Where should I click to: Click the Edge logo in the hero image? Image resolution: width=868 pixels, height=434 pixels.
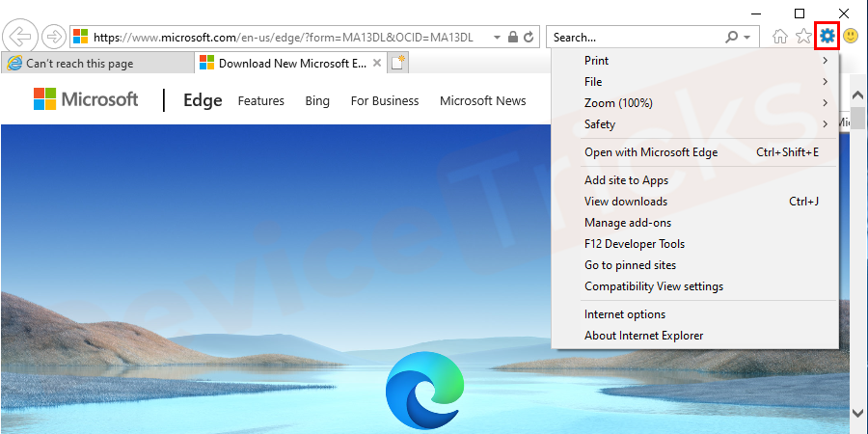pos(426,391)
